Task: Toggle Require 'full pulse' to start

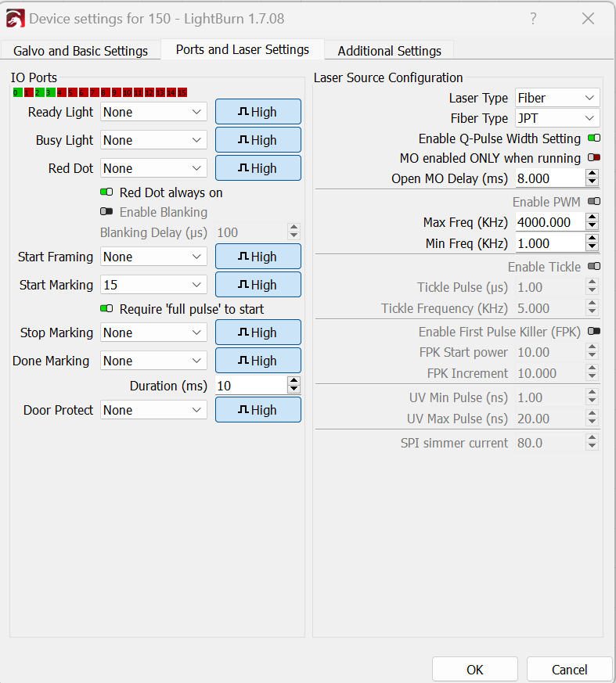Action: [106, 308]
